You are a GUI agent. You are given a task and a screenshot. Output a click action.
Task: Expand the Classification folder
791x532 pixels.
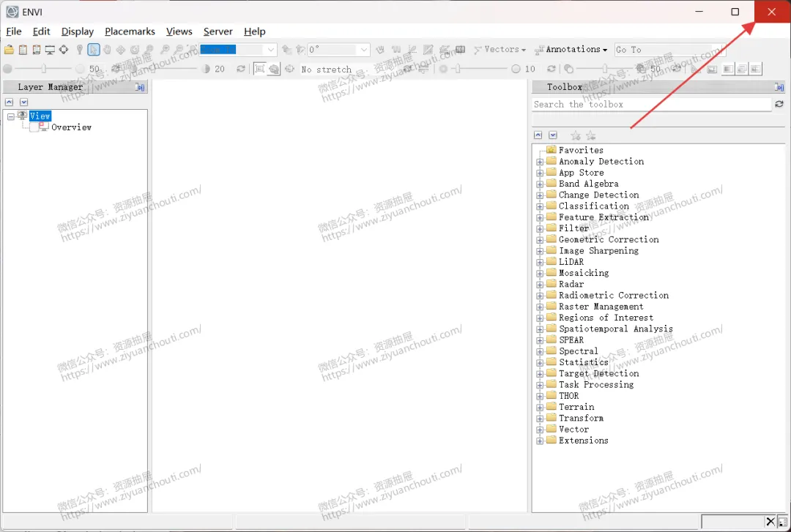coord(540,206)
